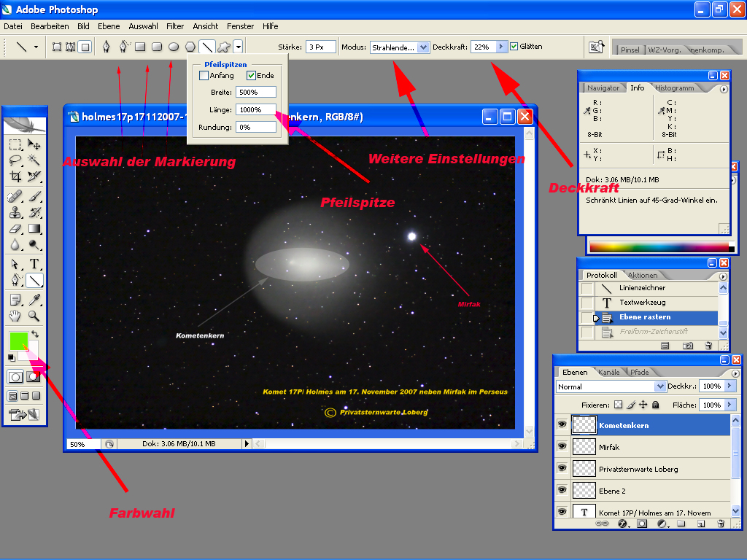Select the Clone Stamp tool

[x=15, y=212]
